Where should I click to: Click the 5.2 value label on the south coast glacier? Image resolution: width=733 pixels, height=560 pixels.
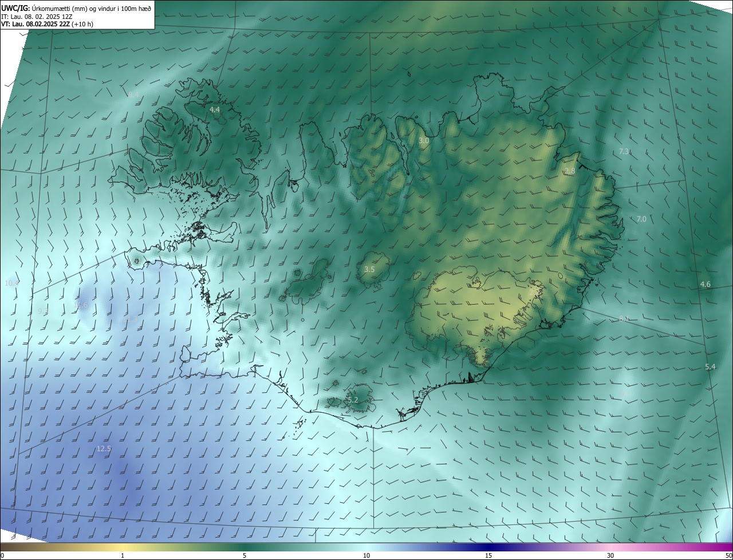click(x=353, y=400)
